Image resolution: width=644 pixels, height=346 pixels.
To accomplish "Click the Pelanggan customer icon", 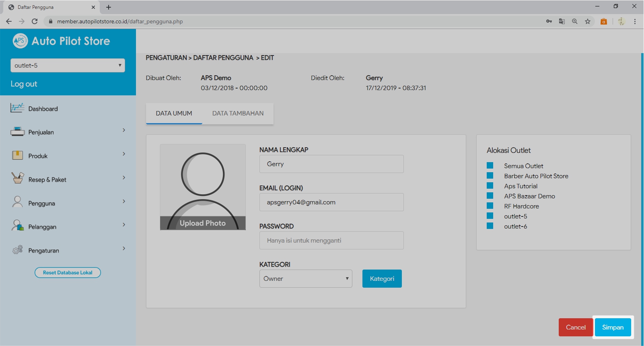I will (17, 226).
